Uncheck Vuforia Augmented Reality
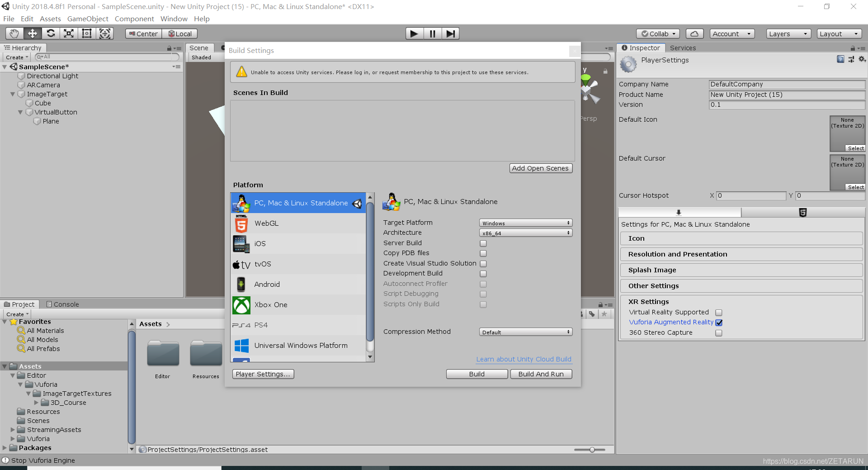The height and width of the screenshot is (470, 868). (x=719, y=323)
